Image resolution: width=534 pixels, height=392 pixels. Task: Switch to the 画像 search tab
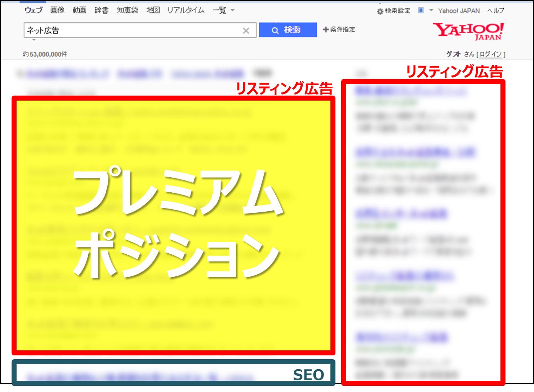[57, 10]
